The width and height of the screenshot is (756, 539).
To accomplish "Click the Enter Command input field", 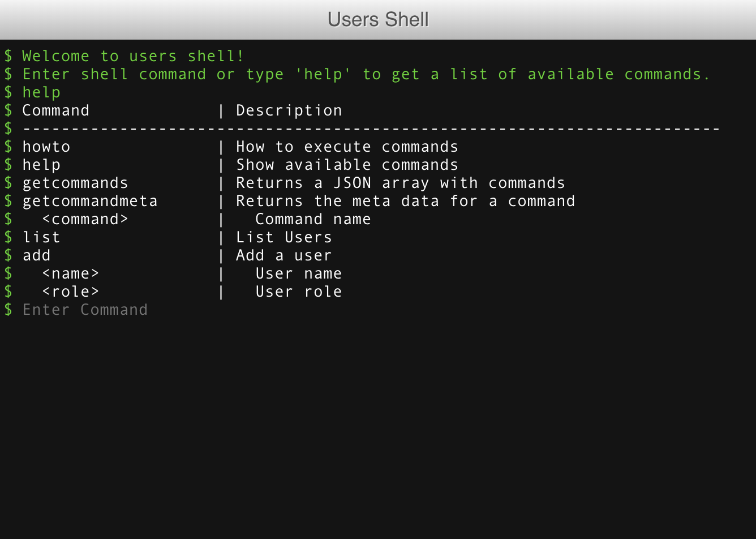I will (x=226, y=310).
